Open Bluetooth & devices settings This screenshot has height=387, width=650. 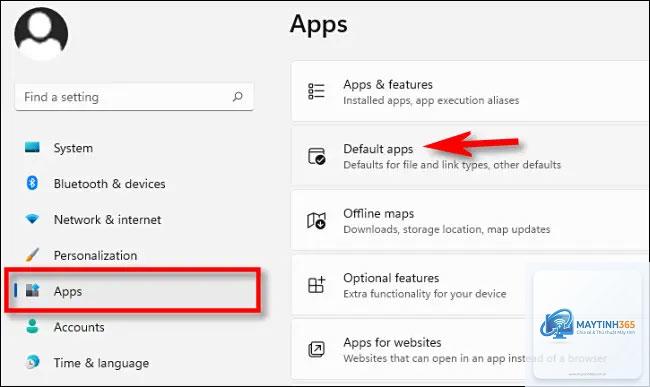(x=109, y=184)
